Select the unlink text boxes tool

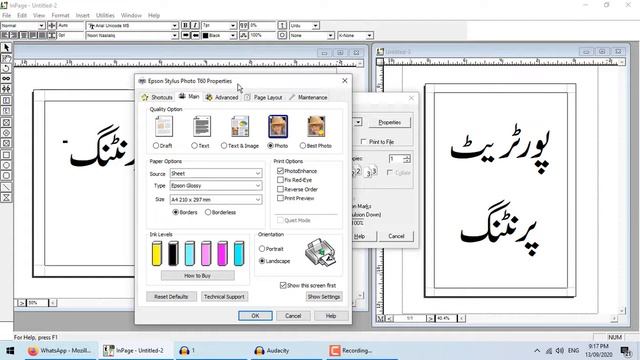6,89
